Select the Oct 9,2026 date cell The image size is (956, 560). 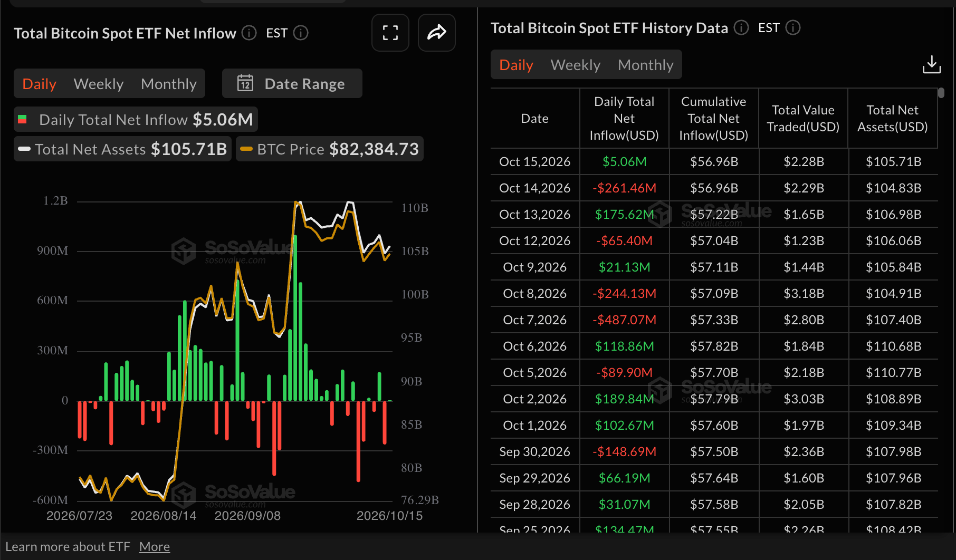pyautogui.click(x=535, y=267)
